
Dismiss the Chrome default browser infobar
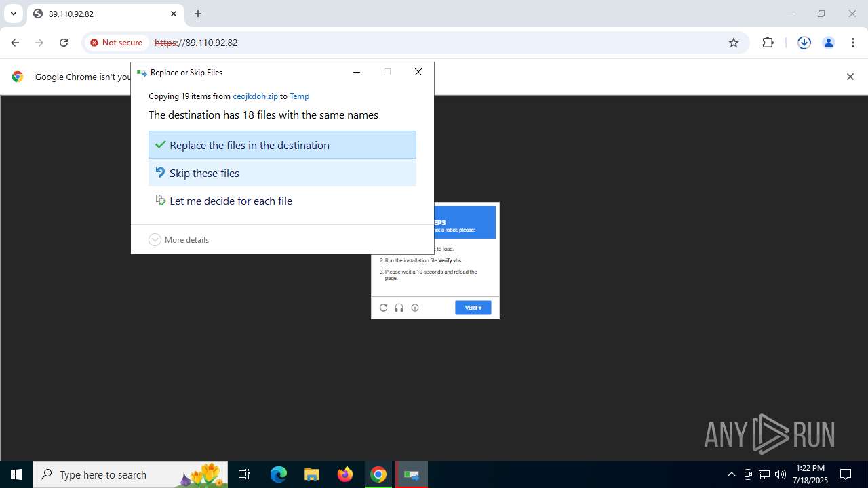pyautogui.click(x=850, y=77)
